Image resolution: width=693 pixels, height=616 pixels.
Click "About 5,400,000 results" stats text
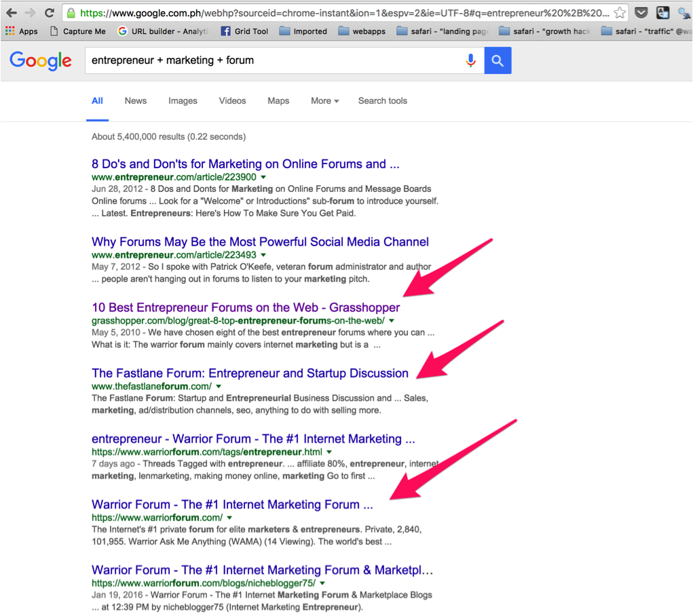click(x=168, y=136)
